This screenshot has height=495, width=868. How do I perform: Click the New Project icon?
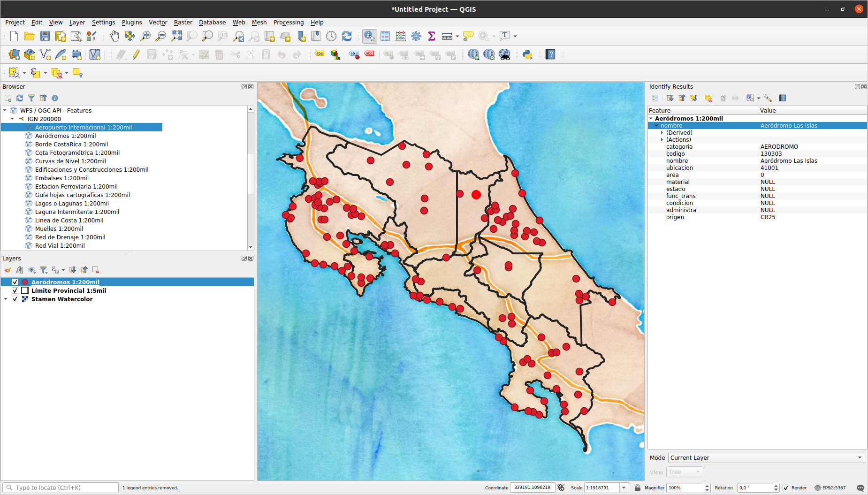pyautogui.click(x=14, y=36)
